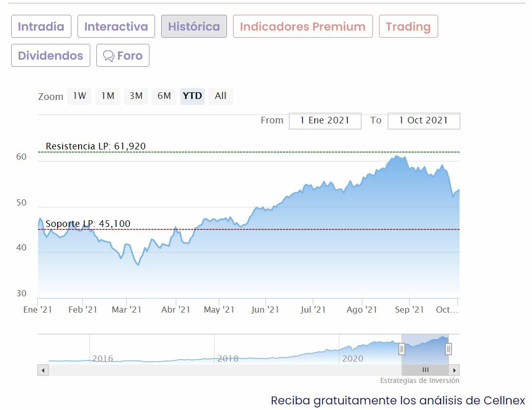The height and width of the screenshot is (410, 532).
Task: Click the left navigator range handle
Action: tap(402, 349)
